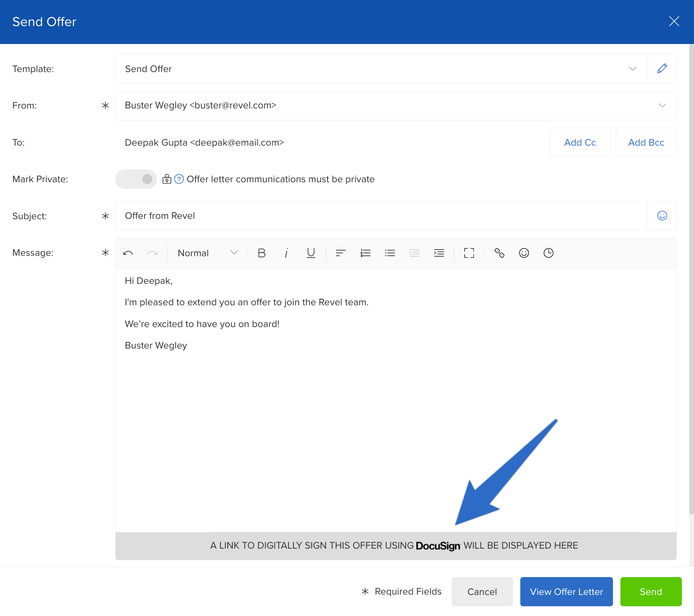Click the 'Buster Wegley' signature line

(x=156, y=345)
